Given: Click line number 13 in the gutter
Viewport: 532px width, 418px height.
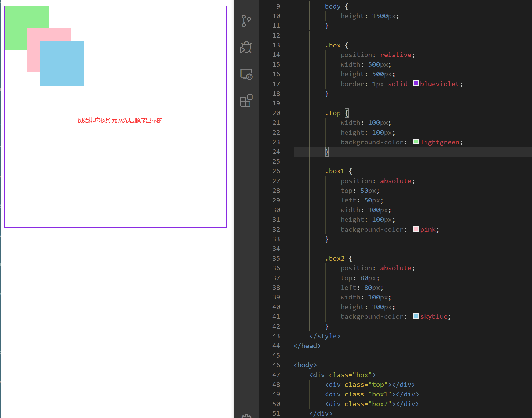Looking at the screenshot, I should [276, 45].
